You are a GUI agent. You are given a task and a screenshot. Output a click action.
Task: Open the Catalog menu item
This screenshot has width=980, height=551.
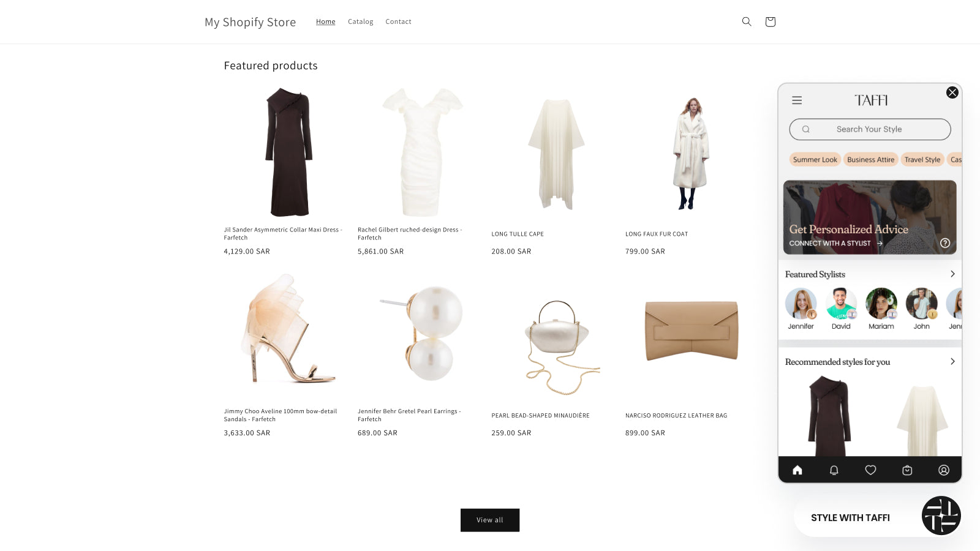(360, 21)
